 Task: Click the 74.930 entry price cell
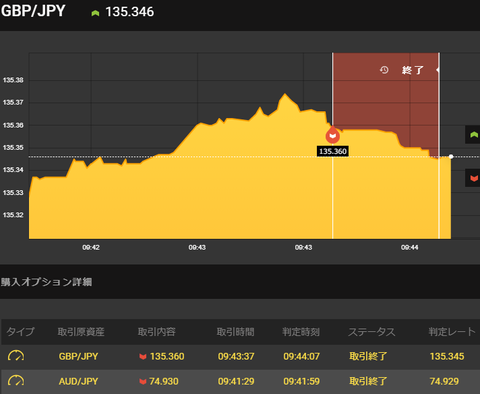(x=164, y=381)
